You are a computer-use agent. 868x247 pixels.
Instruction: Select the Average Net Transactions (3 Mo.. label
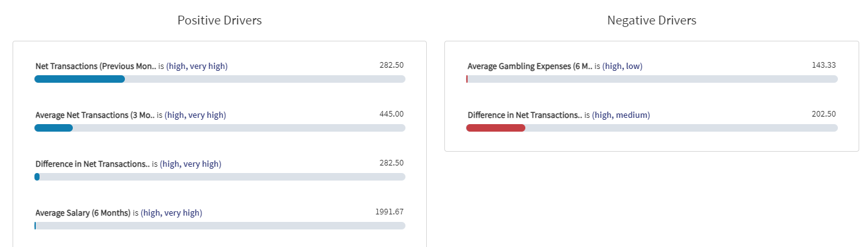click(x=95, y=115)
